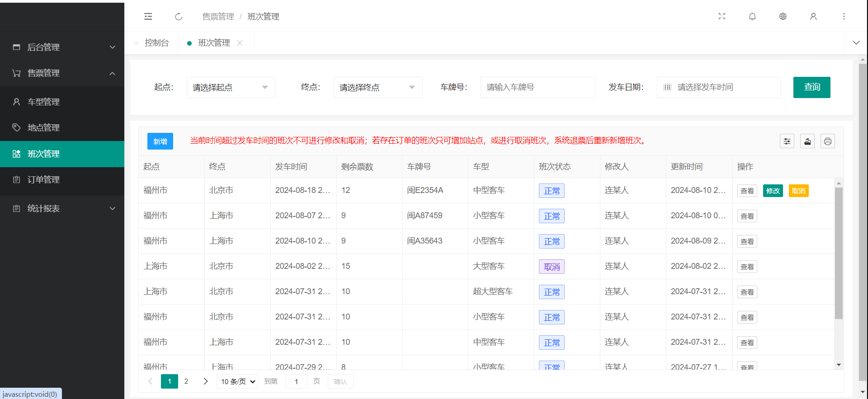Click the 取消 status tag in 大型客车 row

coord(552,267)
